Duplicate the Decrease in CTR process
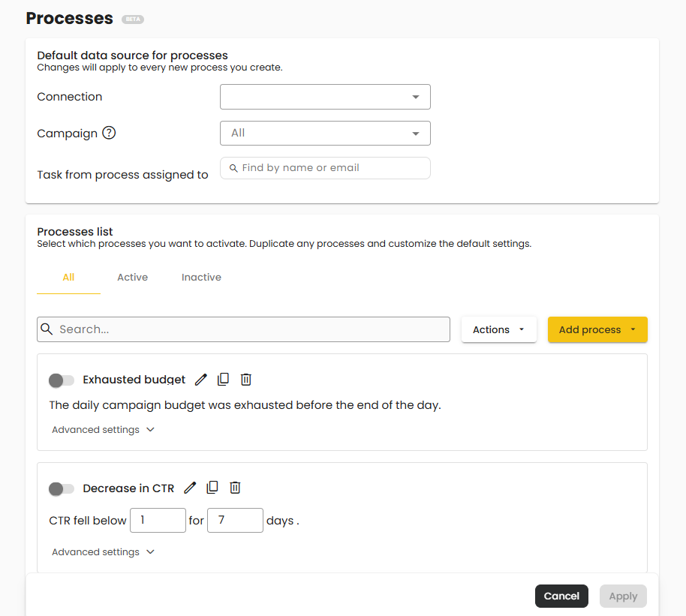This screenshot has width=686, height=616. tap(212, 488)
